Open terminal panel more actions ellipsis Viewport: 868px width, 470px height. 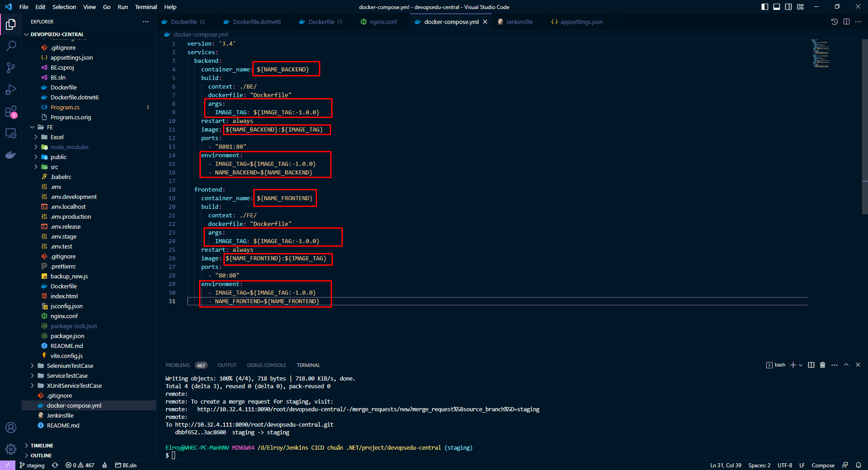coord(835,365)
